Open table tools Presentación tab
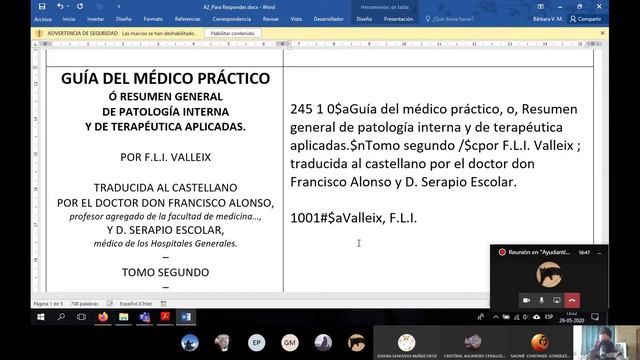Viewport: 640px width, 360px height. point(398,19)
